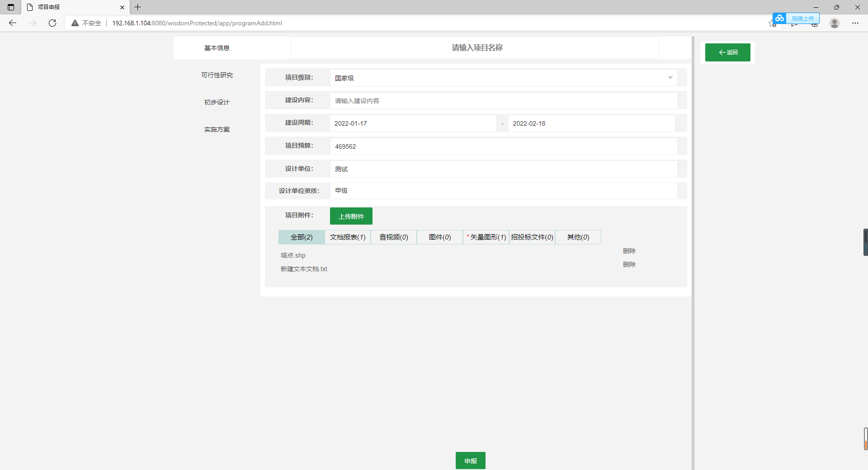Reload the page with the refresh icon

pos(52,23)
